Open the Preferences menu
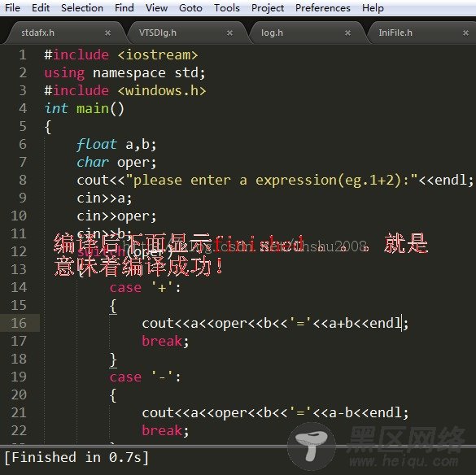The height and width of the screenshot is (475, 476). coord(323,7)
